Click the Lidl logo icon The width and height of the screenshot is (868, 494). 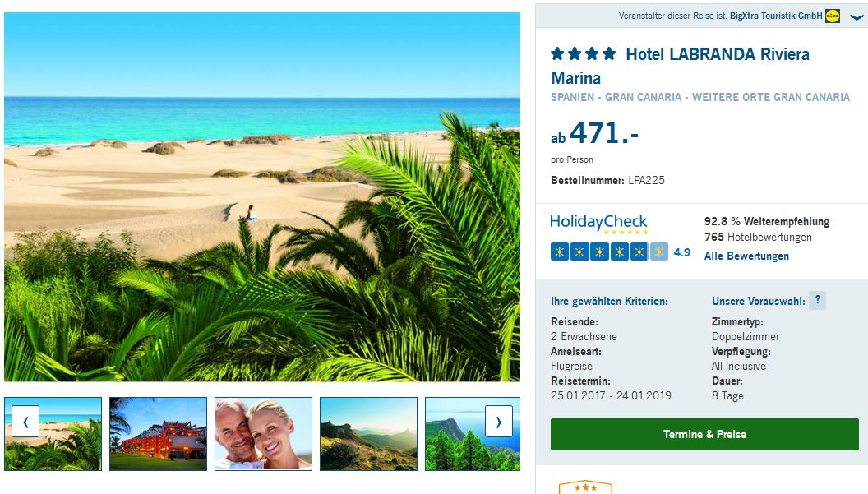point(833,16)
